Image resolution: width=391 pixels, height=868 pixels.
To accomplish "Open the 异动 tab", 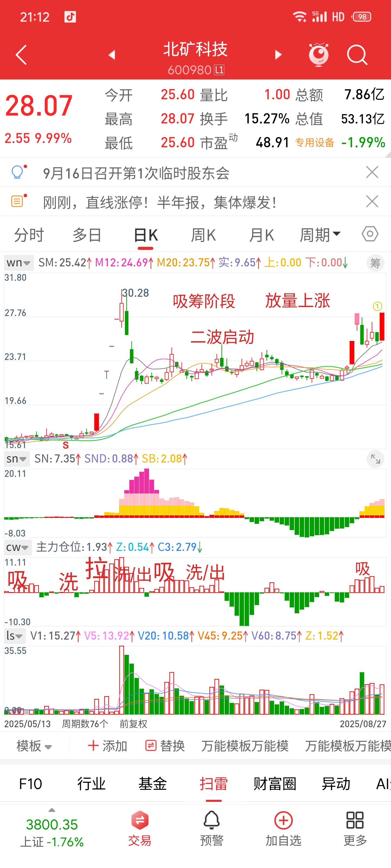I will (x=336, y=784).
